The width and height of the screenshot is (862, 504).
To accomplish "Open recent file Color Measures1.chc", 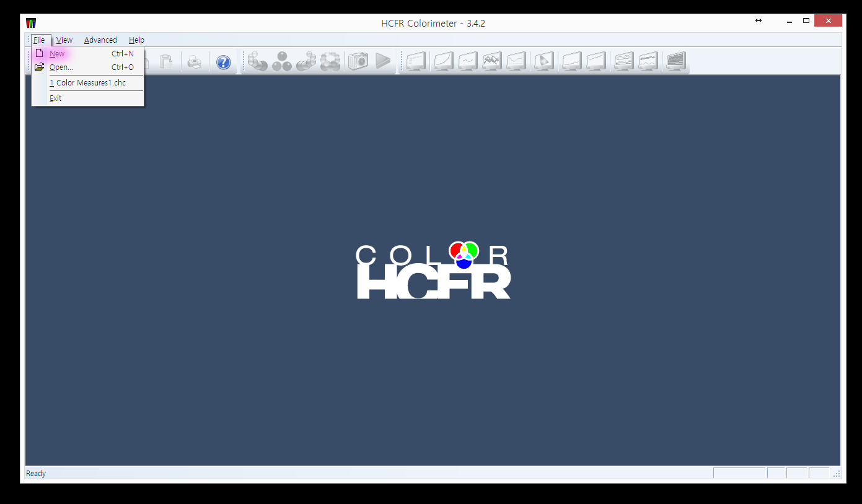I will click(88, 83).
